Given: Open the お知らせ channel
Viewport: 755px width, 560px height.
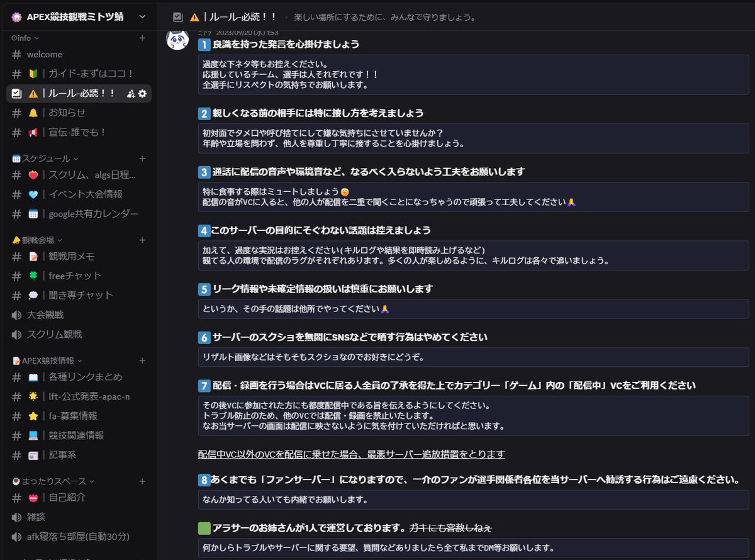Looking at the screenshot, I should [79, 113].
